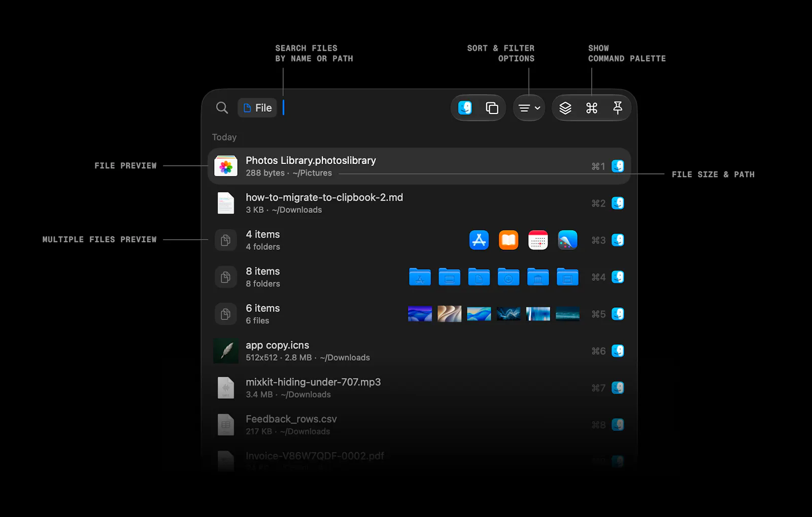Screen dimensions: 812x517
Task: Click markdown document icon for how-to-migrate file
Action: 226,203
